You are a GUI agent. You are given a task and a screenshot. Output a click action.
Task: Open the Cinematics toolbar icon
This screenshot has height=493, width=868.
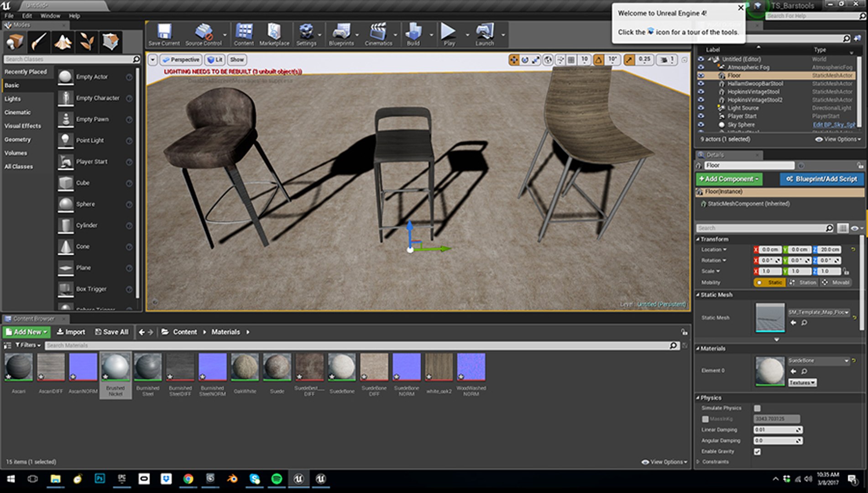point(378,35)
